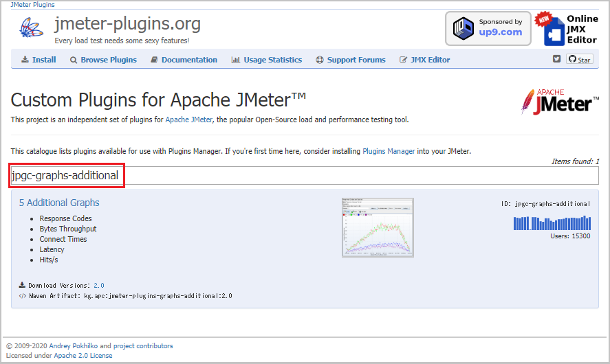Download version 2.0 link
610x364 pixels.
[99, 286]
